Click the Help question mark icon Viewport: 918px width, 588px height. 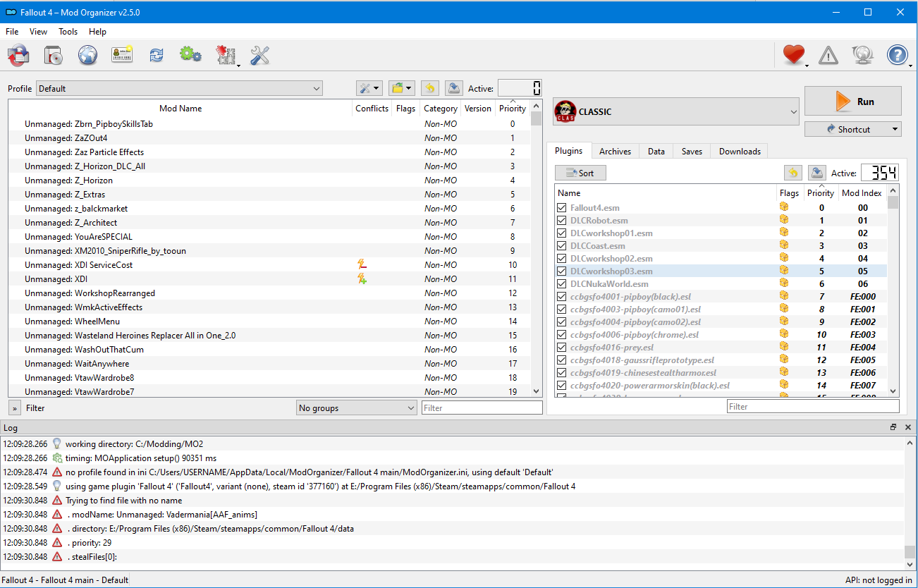pyautogui.click(x=897, y=55)
